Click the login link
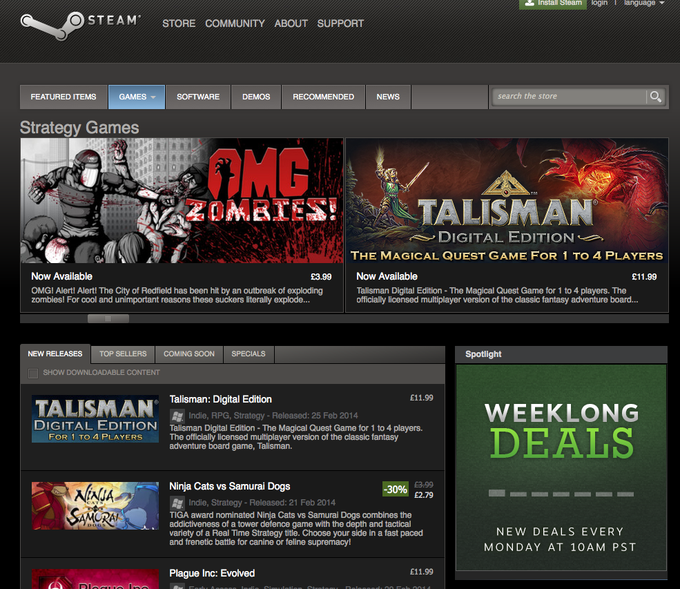This screenshot has width=680, height=589. 599,3
